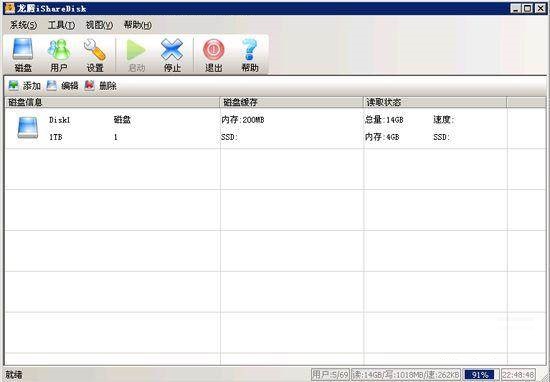Screen dimensions: 550x382
Task: Click the 22:48:48 clock in status bar
Action: pyautogui.click(x=518, y=375)
